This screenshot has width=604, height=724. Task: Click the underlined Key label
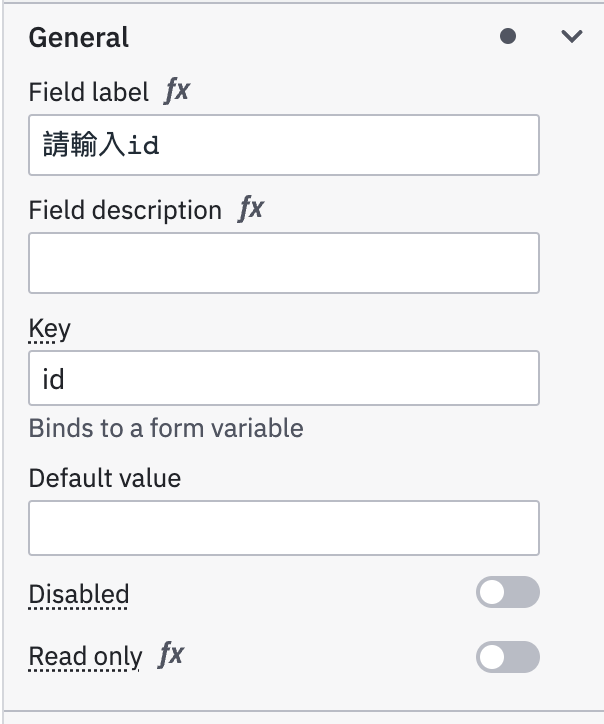coord(50,329)
